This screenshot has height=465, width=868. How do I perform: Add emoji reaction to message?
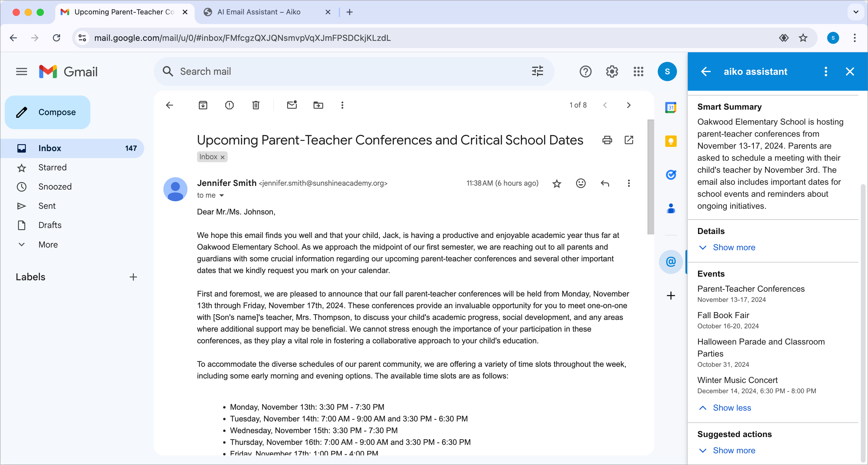[581, 183]
